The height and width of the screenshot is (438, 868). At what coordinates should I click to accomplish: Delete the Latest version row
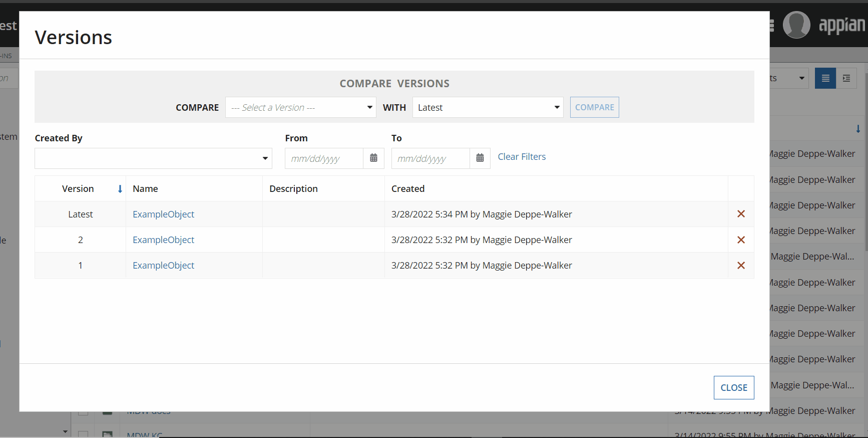741,214
